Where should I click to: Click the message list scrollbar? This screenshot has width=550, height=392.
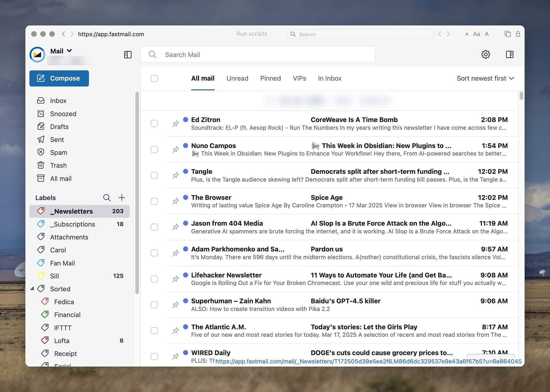521,96
